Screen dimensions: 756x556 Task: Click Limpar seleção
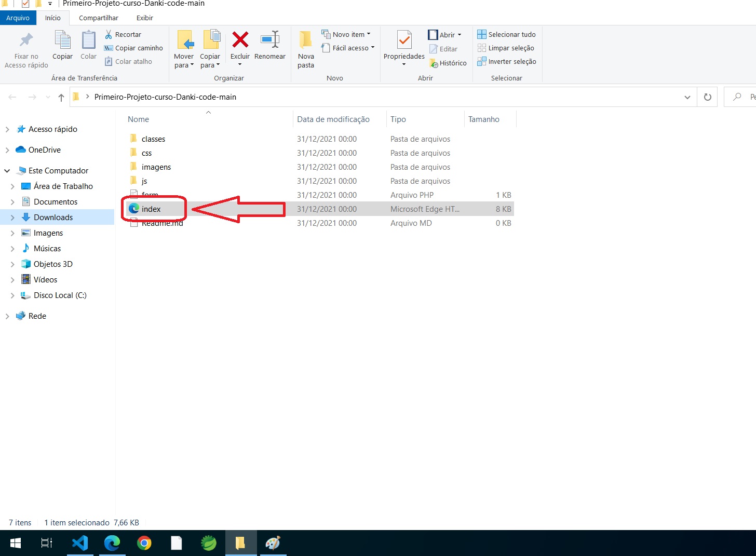point(506,48)
